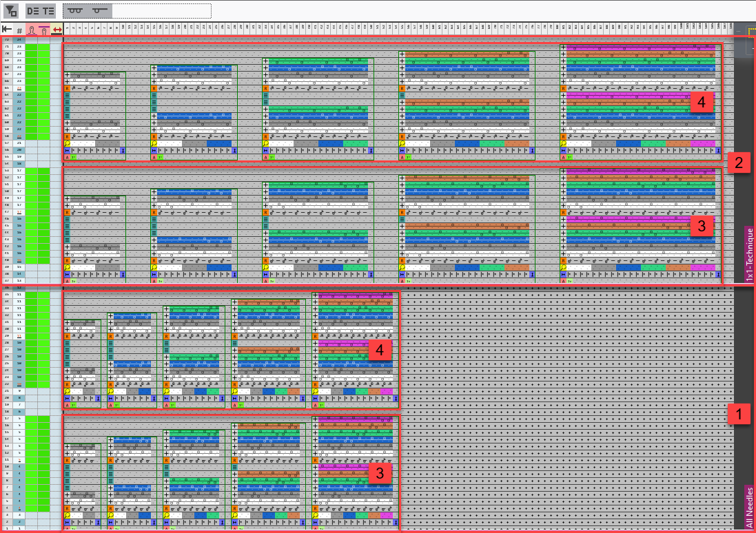
Task: Click the red label 2 marker
Action: click(x=738, y=163)
